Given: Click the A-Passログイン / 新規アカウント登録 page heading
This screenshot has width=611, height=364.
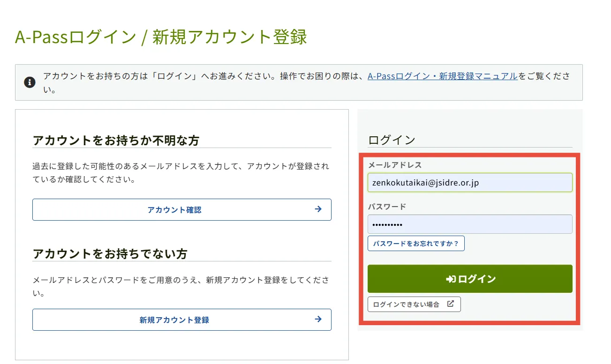Looking at the screenshot, I should (x=161, y=37).
